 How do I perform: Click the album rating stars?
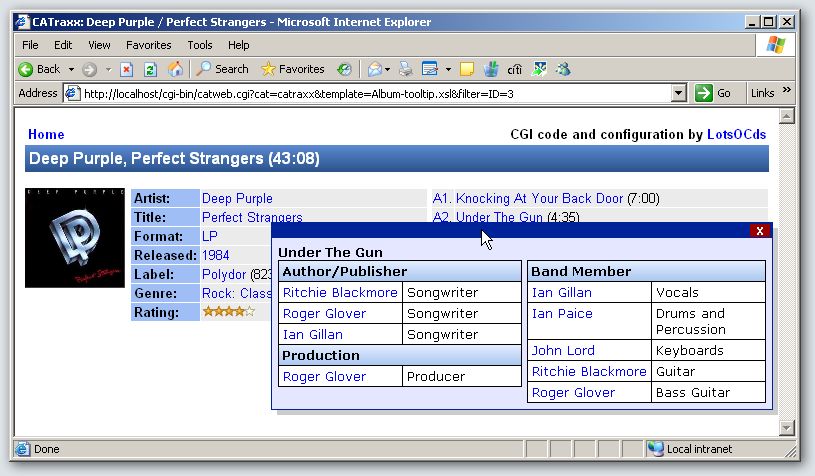pos(228,312)
